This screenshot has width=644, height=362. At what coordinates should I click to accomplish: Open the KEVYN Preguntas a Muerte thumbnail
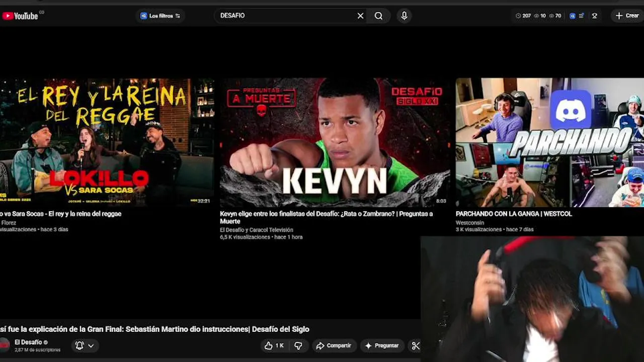(x=335, y=142)
